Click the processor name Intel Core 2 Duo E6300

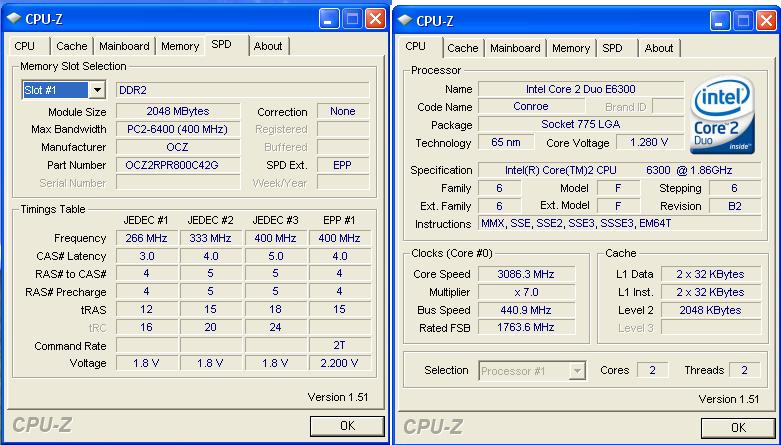pyautogui.click(x=581, y=89)
